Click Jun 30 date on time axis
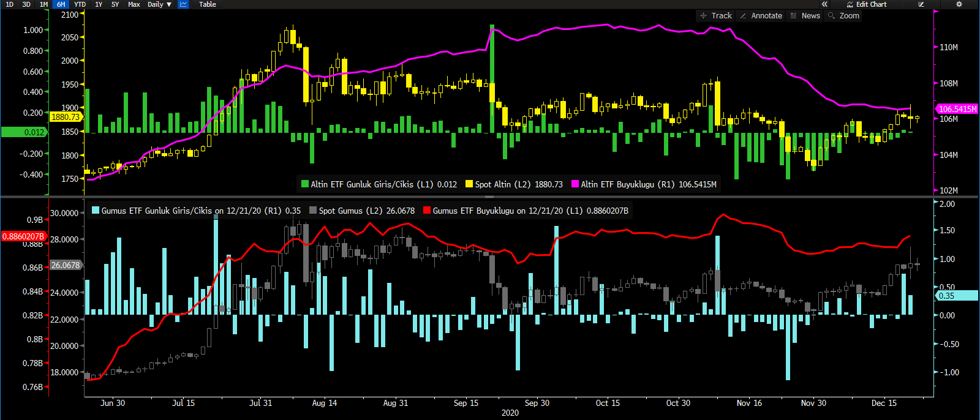This screenshot has width=980, height=420. [113, 403]
